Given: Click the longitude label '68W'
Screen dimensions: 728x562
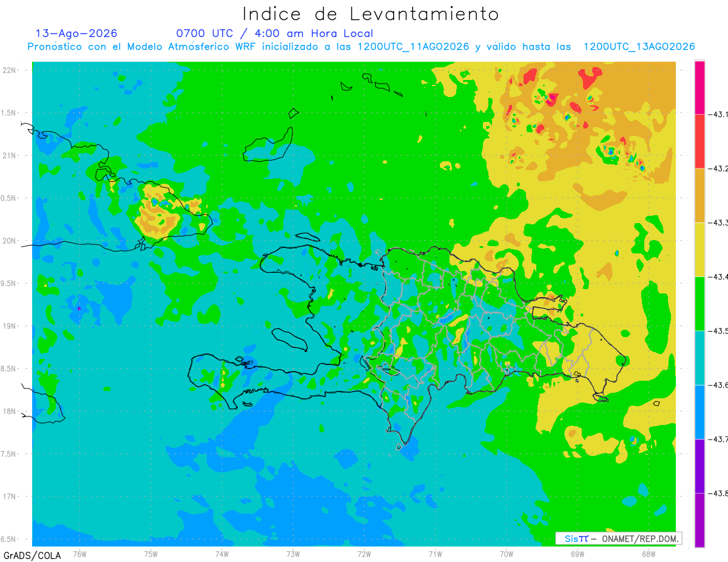Looking at the screenshot, I should (649, 554).
